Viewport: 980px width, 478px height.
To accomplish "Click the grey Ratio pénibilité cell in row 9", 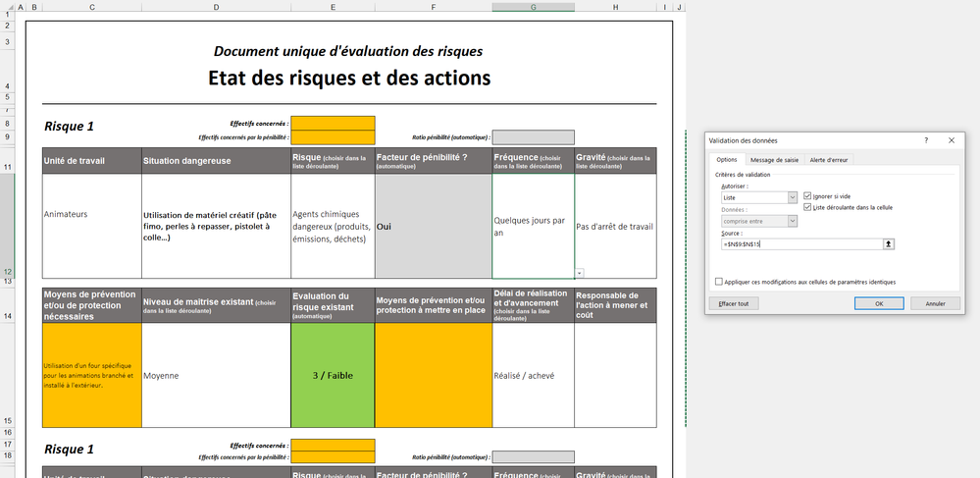I will tap(533, 137).
